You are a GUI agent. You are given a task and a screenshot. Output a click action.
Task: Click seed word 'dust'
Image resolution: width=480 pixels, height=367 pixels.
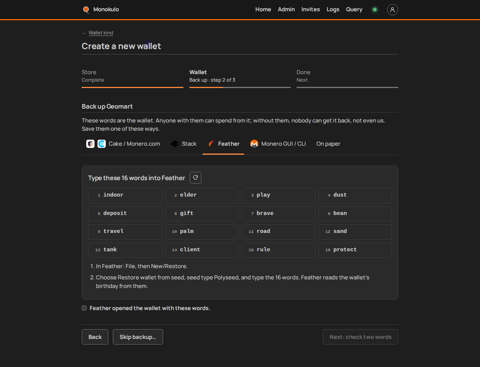340,195
